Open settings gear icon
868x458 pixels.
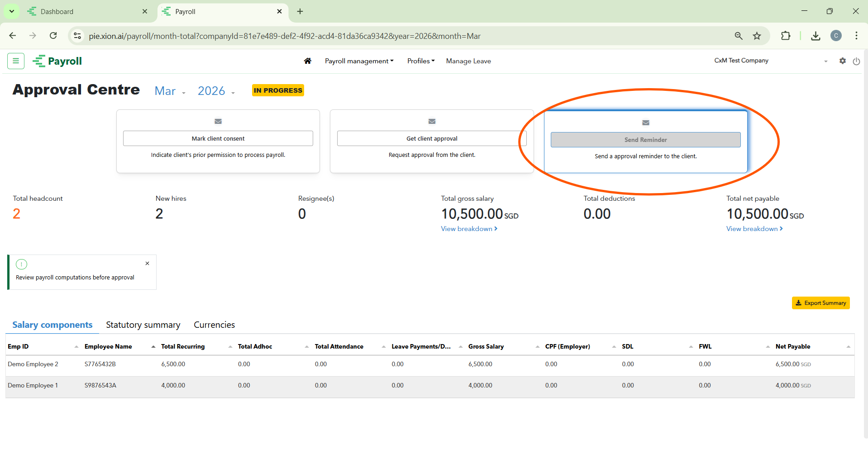(x=842, y=61)
